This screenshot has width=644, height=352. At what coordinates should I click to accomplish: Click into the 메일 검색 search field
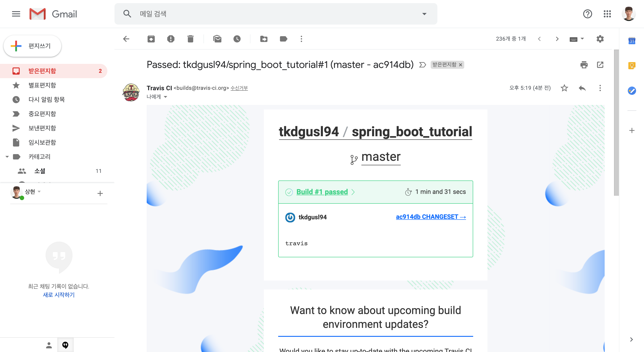pyautogui.click(x=275, y=14)
